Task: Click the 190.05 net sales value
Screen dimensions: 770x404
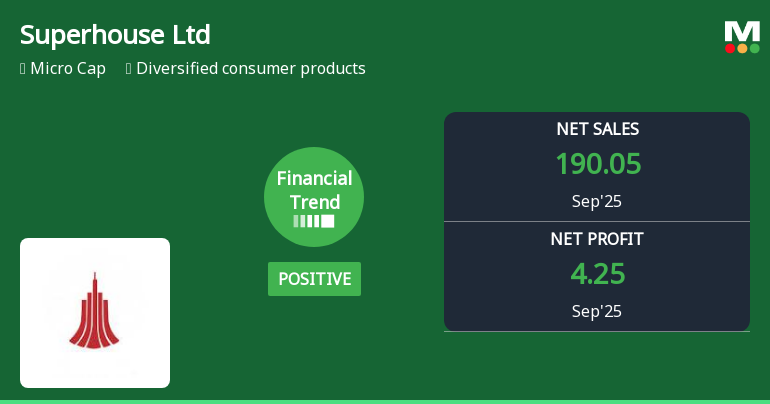Action: pos(598,164)
